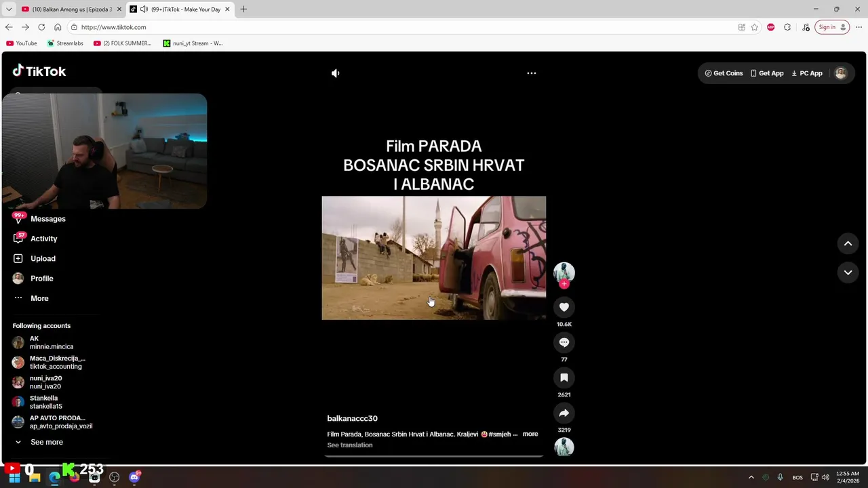Share the video with the arrow icon
This screenshot has width=868, height=488.
564,413
